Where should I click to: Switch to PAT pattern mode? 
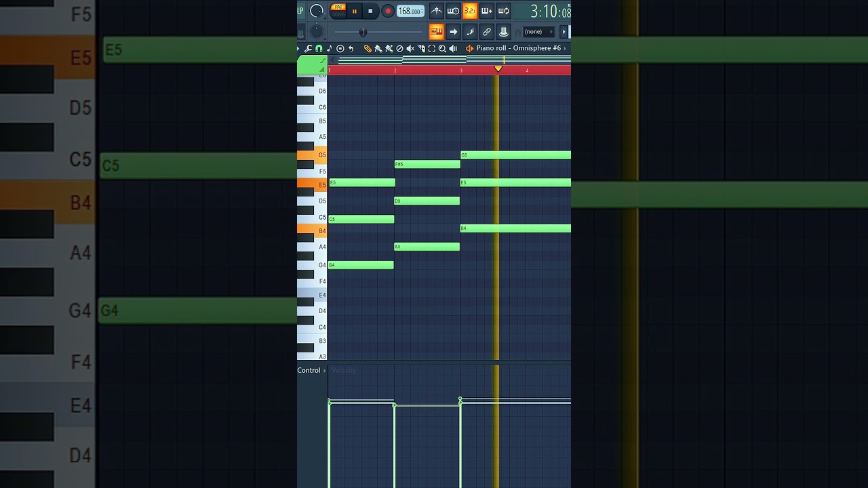338,7
